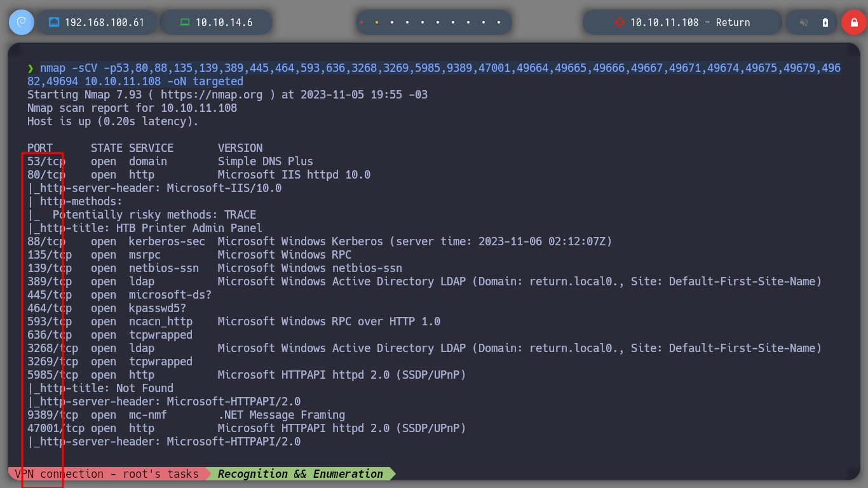
Task: Click 'Microsoft-HTTPAPI/2.0' on the last output line
Action: click(x=234, y=442)
